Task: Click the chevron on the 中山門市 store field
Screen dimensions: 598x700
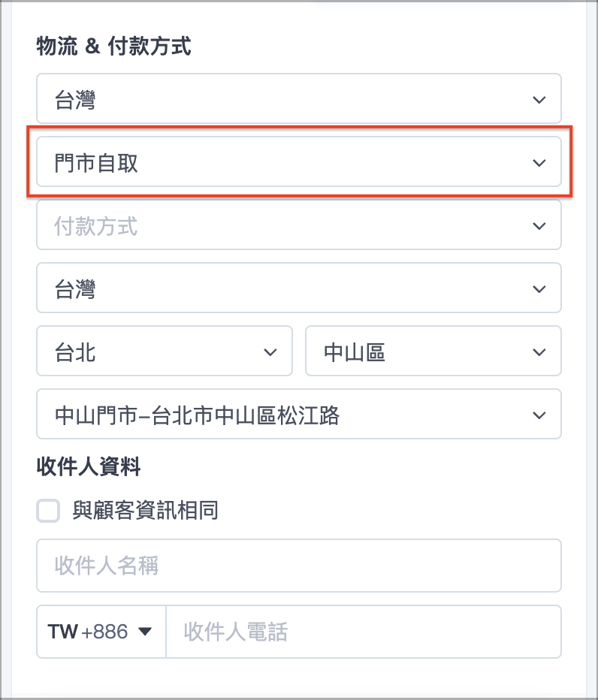Action: tap(539, 414)
